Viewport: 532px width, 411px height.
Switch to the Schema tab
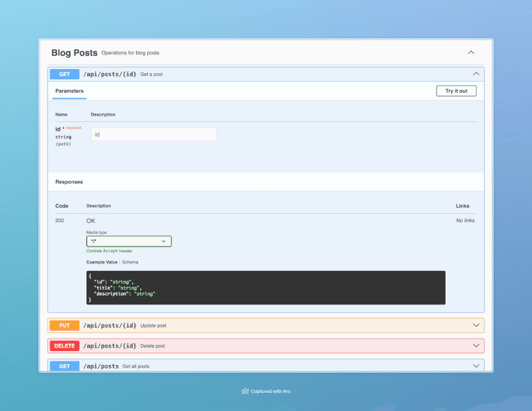coord(130,262)
